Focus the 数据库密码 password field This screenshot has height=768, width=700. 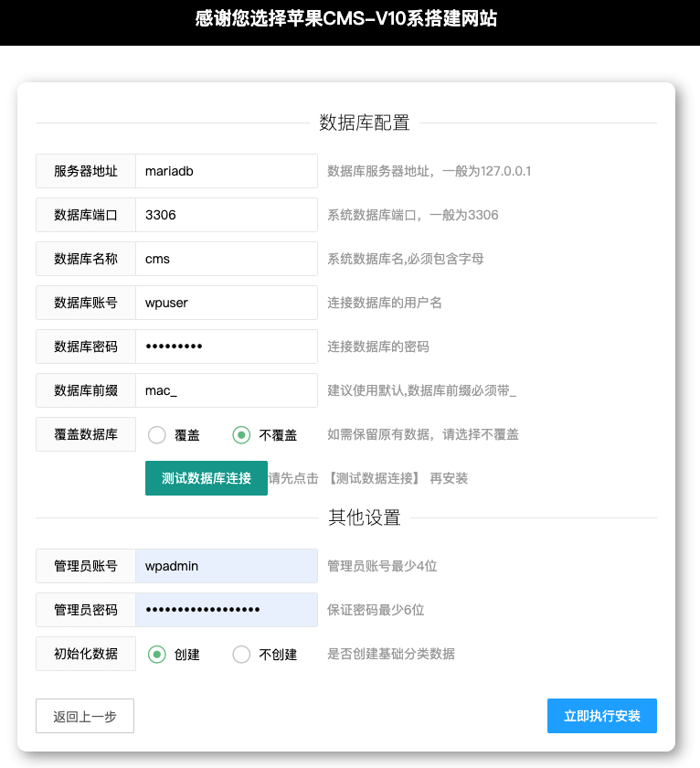click(x=226, y=347)
